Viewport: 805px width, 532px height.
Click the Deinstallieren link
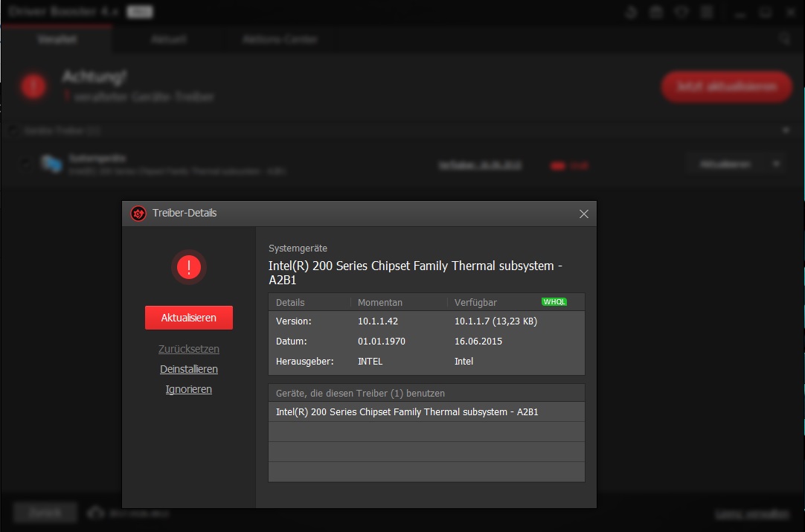pyautogui.click(x=189, y=369)
